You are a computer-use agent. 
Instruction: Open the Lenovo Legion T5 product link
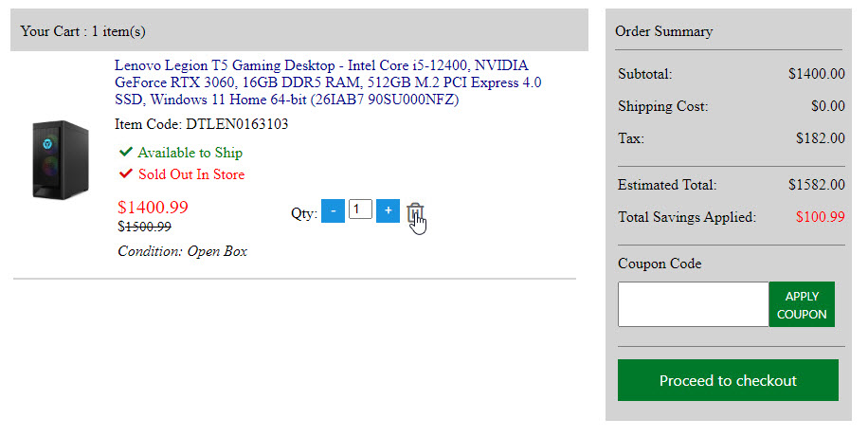click(x=328, y=82)
